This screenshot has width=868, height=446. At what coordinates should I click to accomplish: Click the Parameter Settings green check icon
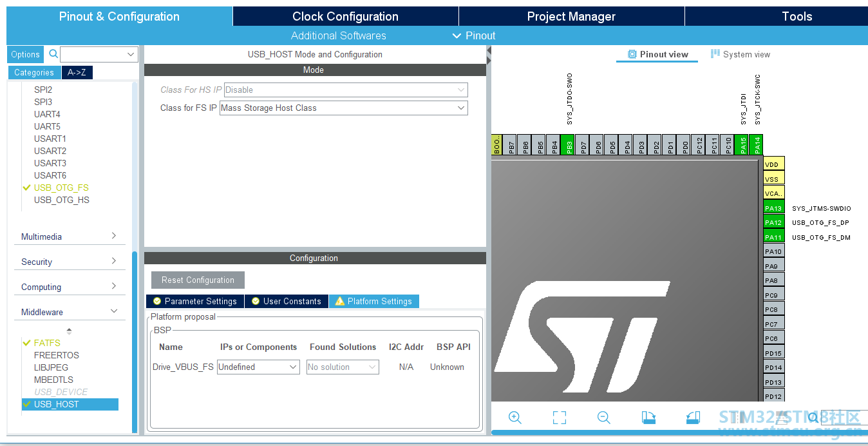tap(156, 301)
